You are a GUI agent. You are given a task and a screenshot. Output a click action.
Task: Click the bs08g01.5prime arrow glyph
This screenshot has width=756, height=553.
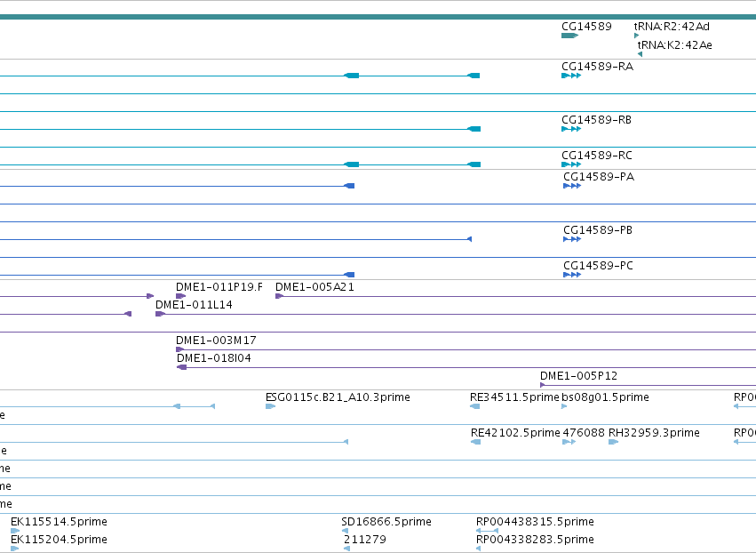pos(564,406)
